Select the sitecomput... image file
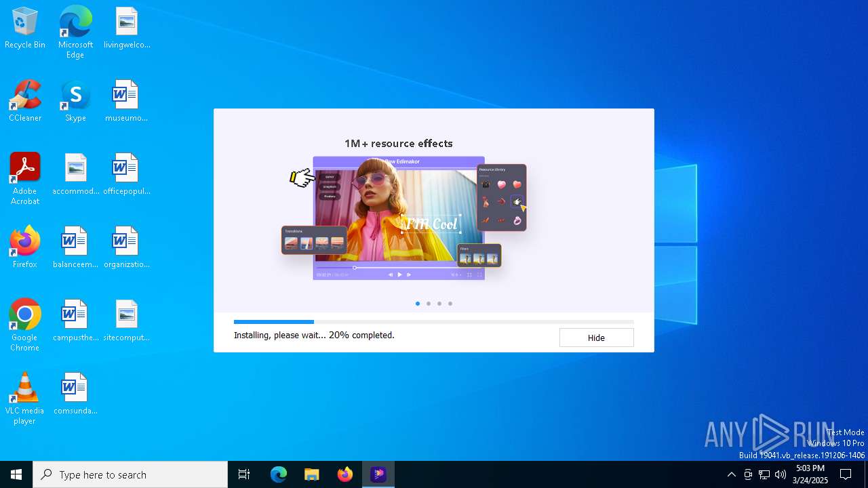The width and height of the screenshot is (868, 488). tap(127, 321)
